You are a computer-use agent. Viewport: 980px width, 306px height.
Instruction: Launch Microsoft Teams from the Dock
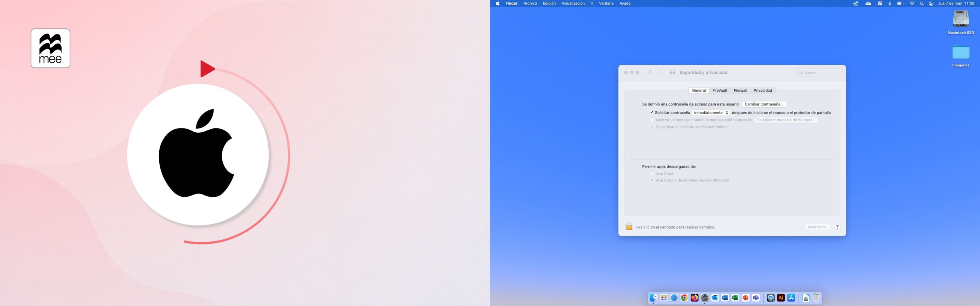point(756,298)
